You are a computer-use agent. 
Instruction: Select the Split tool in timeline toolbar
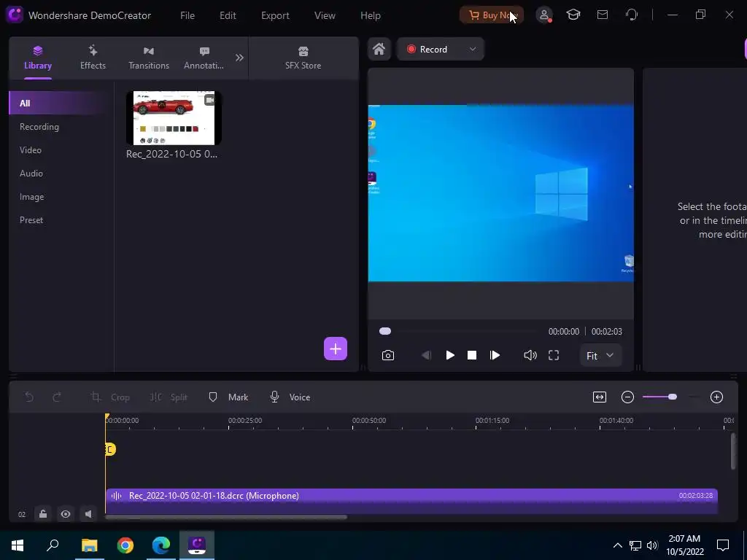click(x=169, y=397)
